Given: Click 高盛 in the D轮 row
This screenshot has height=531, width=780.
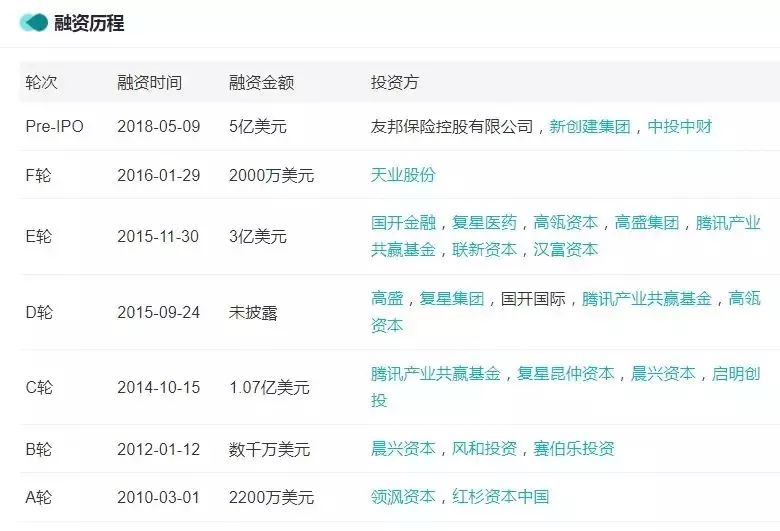Looking at the screenshot, I should (x=387, y=299).
